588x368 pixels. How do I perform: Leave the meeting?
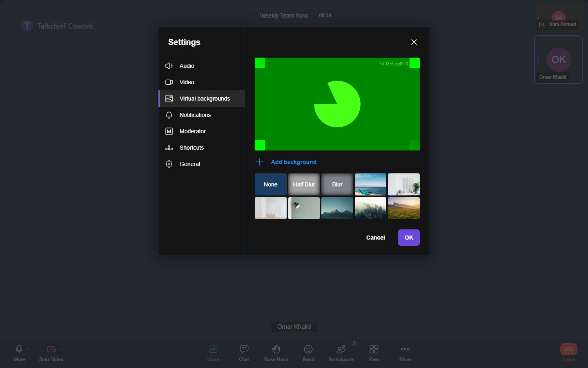coord(569,352)
